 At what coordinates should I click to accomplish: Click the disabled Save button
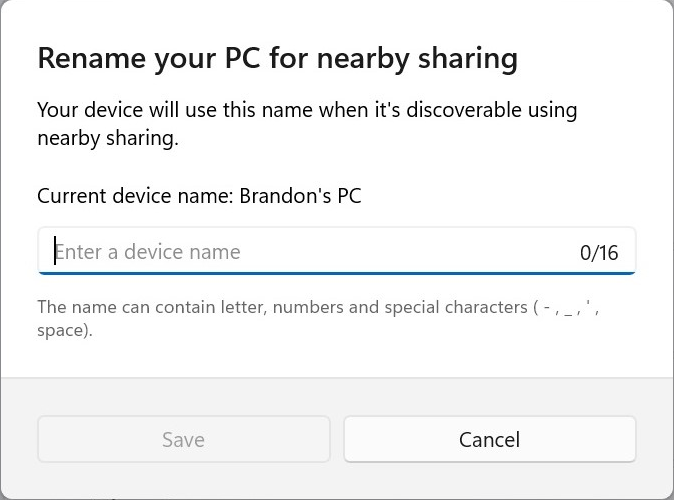[x=184, y=439]
